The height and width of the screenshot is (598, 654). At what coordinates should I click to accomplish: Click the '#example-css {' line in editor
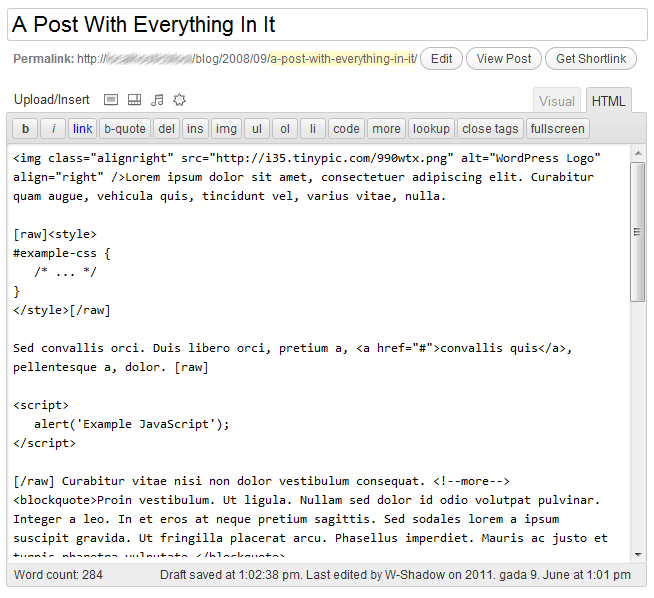click(x=62, y=253)
